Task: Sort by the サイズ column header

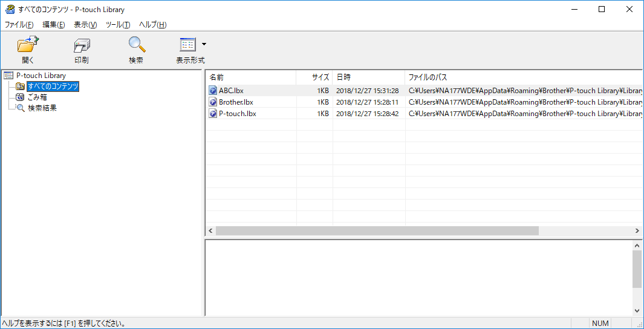Action: pyautogui.click(x=314, y=77)
